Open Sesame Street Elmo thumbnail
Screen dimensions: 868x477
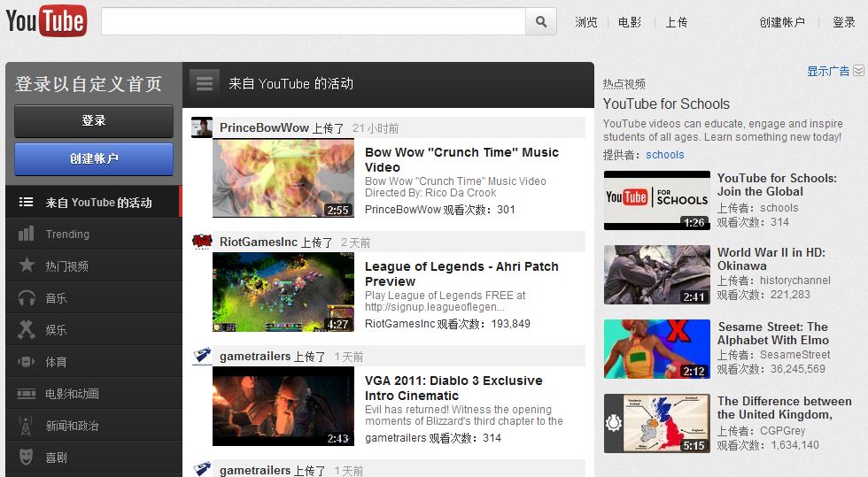(x=656, y=350)
